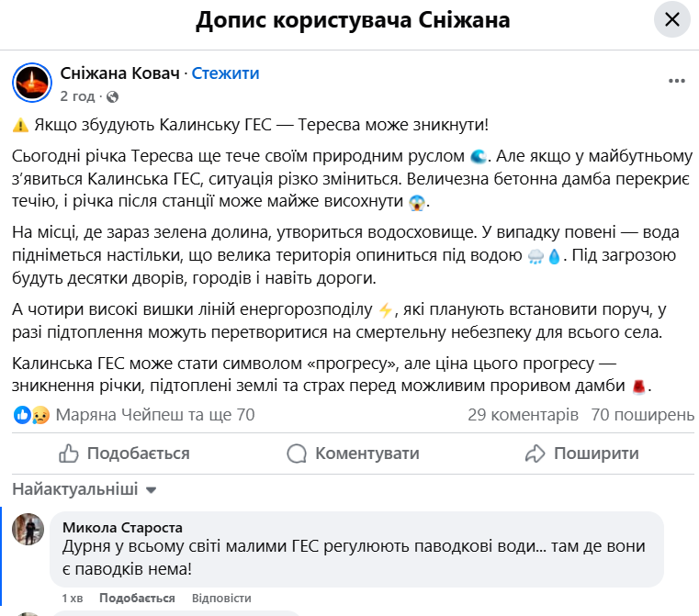Click Сніжана Ковач profile avatar
699x616 pixels.
click(32, 83)
